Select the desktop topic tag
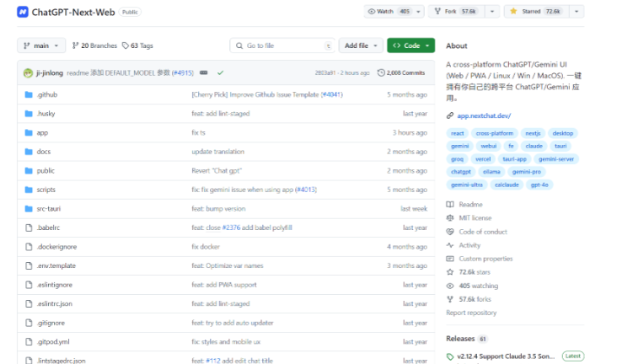Image resolution: width=633 pixels, height=364 pixels. tap(563, 133)
